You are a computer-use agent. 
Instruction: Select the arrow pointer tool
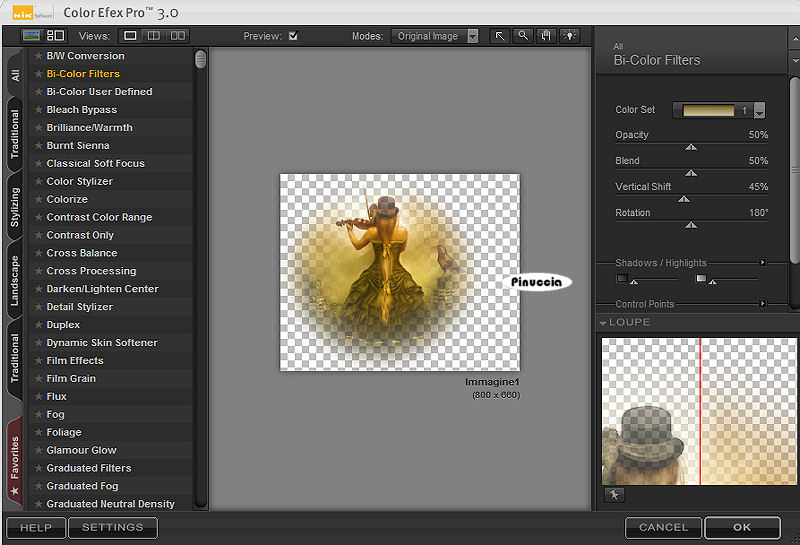coord(501,36)
